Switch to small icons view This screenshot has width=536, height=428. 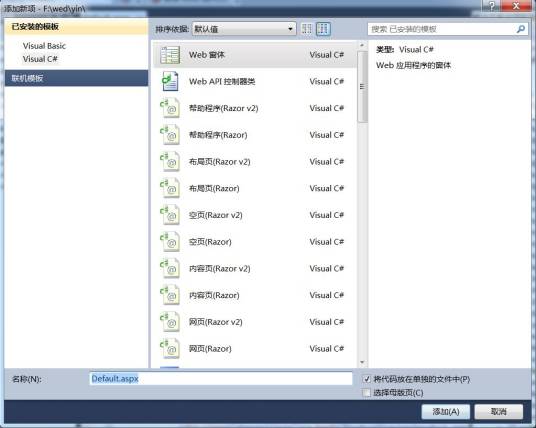307,29
